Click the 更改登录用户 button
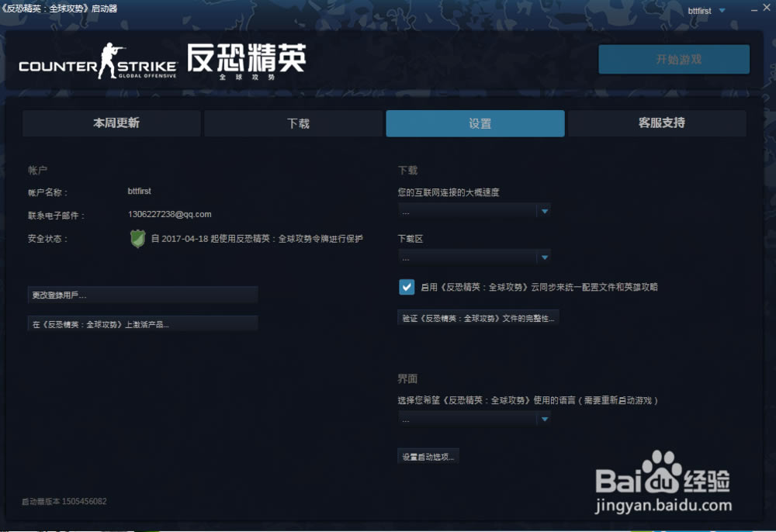 coord(142,295)
